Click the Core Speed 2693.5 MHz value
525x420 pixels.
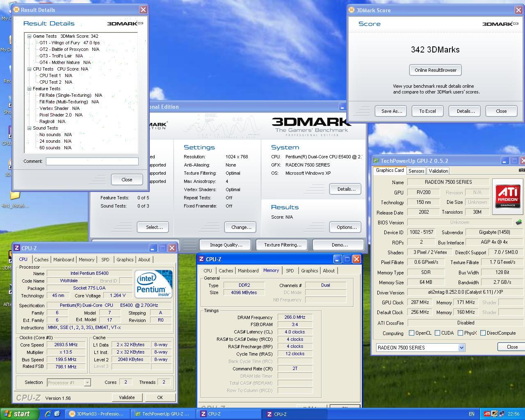click(x=66, y=345)
